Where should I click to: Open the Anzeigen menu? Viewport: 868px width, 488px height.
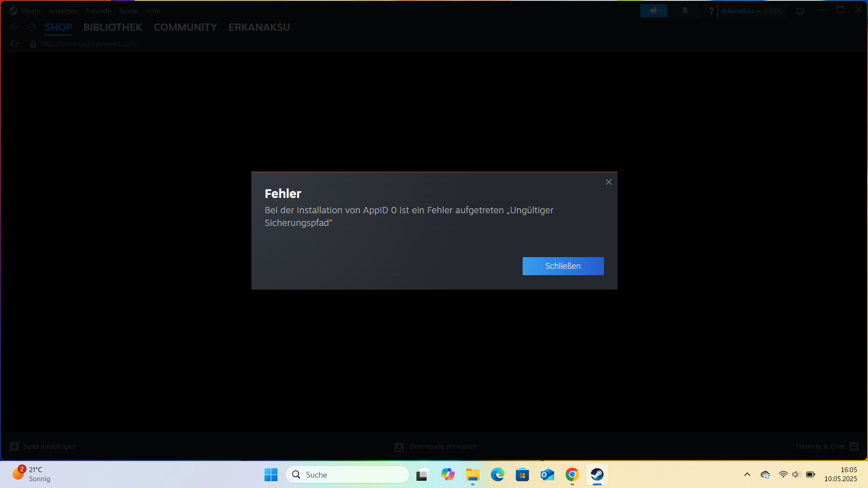point(63,10)
